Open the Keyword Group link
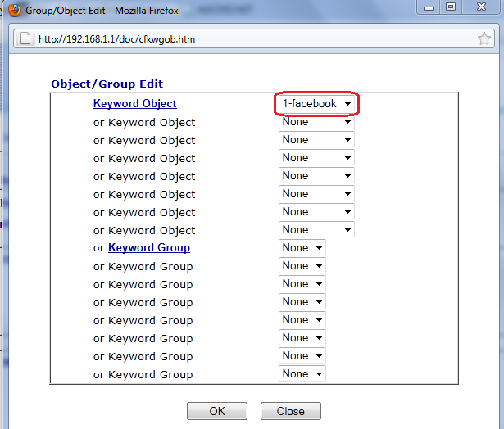 (148, 248)
